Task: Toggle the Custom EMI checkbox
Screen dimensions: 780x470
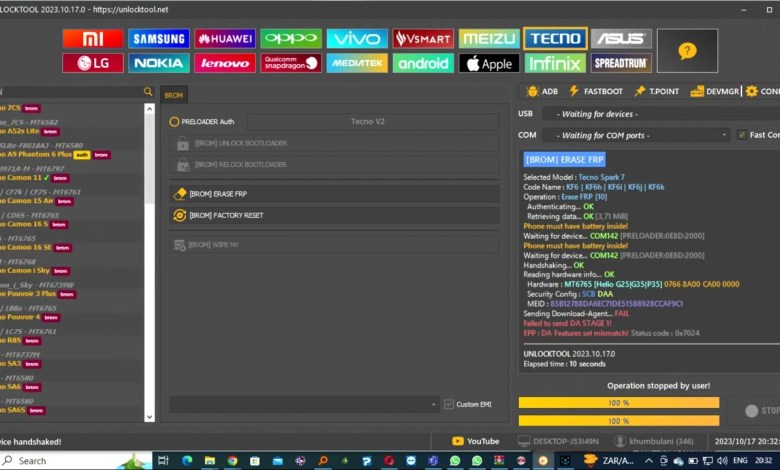Action: pyautogui.click(x=449, y=404)
